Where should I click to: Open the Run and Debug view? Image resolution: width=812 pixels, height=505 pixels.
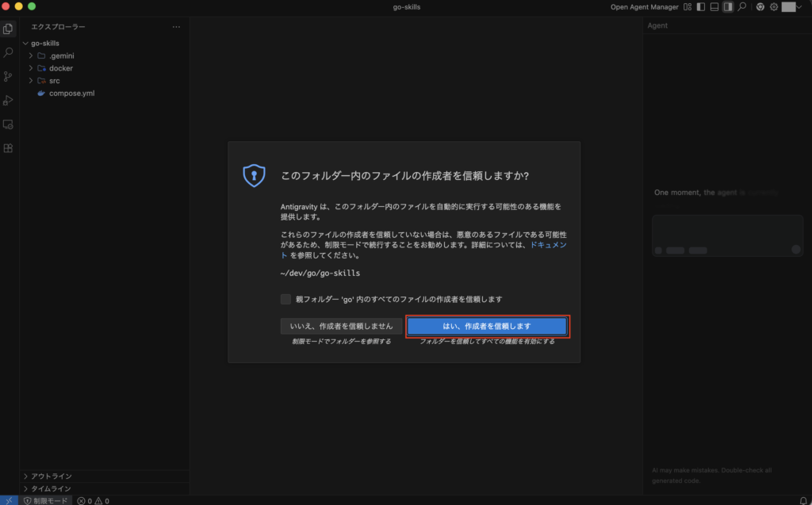(x=9, y=100)
